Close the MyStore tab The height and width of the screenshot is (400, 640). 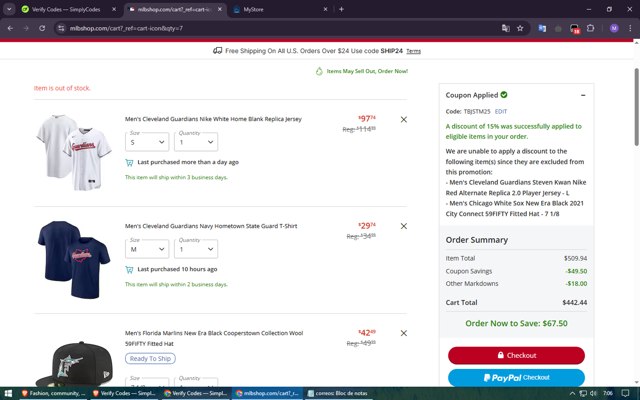pyautogui.click(x=325, y=9)
